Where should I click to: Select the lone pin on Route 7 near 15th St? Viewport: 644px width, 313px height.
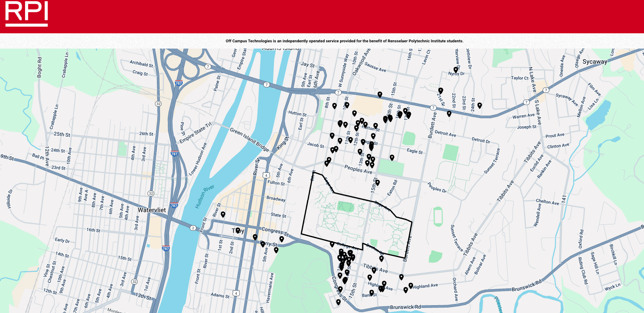coord(380,95)
